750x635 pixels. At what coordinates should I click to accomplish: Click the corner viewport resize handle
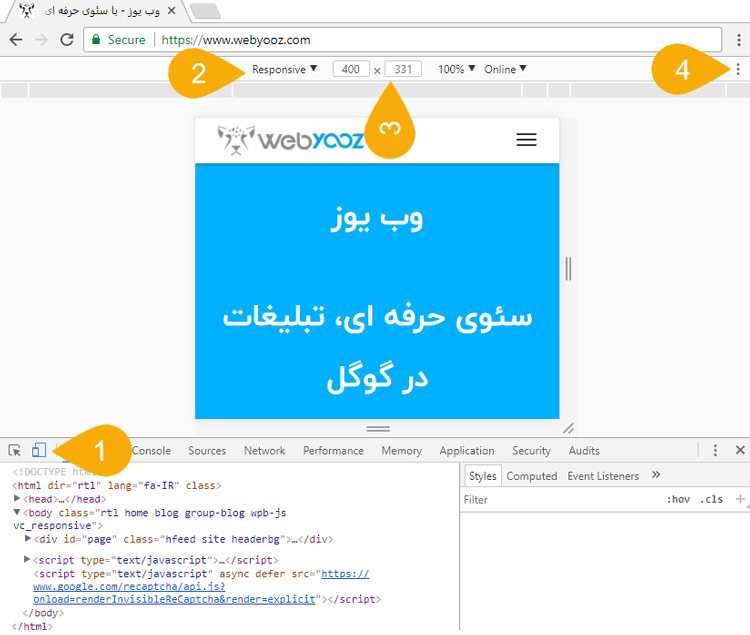click(568, 428)
